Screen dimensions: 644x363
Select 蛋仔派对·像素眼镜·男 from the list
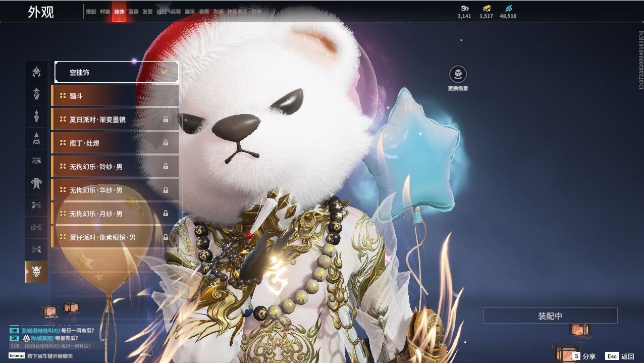click(116, 237)
